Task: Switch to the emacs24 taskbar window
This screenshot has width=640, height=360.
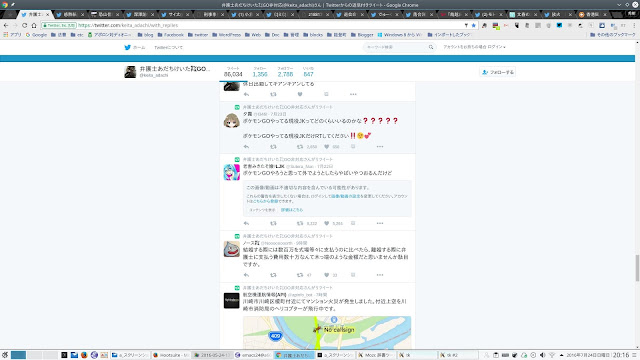Action: coord(253,355)
